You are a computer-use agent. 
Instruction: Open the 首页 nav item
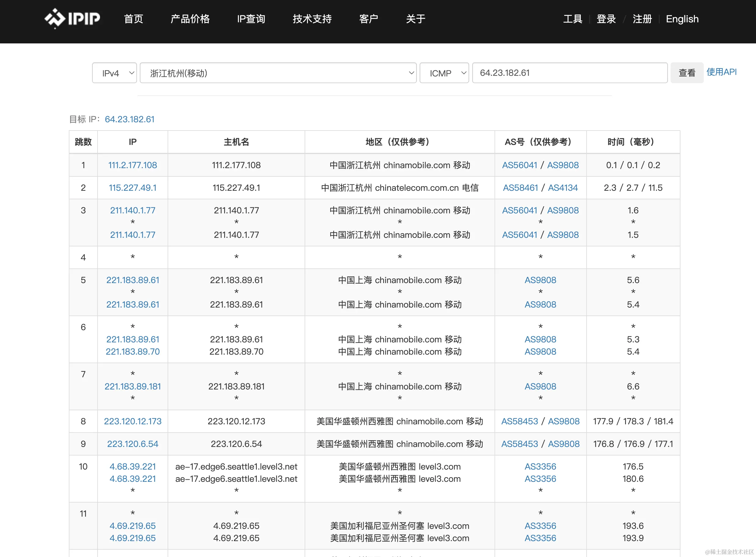pyautogui.click(x=134, y=19)
